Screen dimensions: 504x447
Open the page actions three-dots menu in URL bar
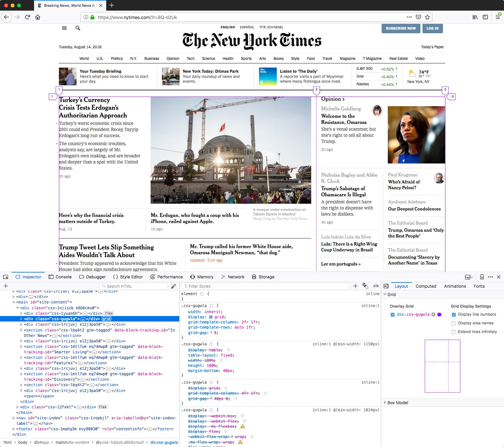(409, 17)
